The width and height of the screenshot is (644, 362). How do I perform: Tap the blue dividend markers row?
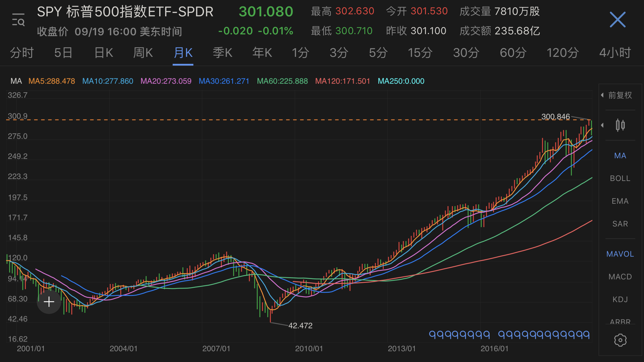pyautogui.click(x=509, y=335)
